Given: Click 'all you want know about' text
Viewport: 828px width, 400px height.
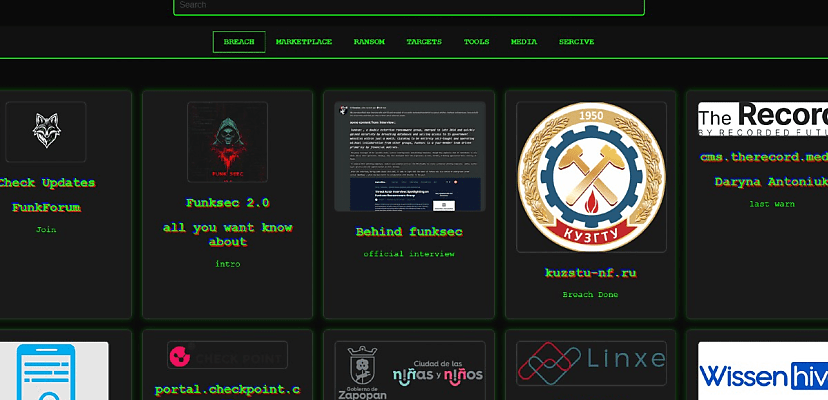Looking at the screenshot, I should coord(228,235).
